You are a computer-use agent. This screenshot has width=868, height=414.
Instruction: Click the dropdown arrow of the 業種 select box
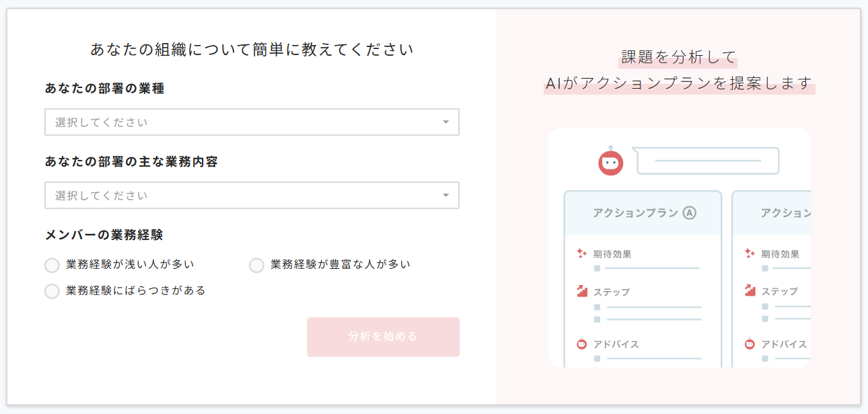445,122
